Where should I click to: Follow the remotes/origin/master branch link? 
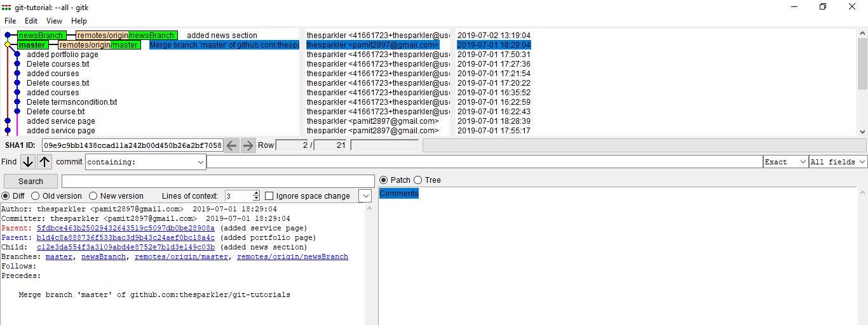[x=182, y=256]
